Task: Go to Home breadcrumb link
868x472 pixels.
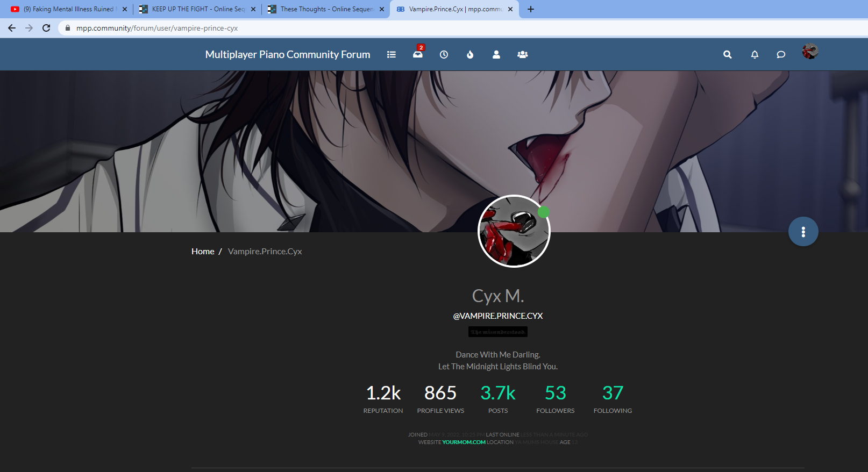Action: (203, 252)
